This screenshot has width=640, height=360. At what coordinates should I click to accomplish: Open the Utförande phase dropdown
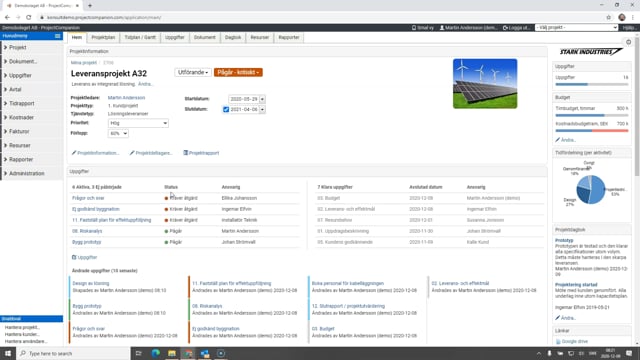coord(193,72)
